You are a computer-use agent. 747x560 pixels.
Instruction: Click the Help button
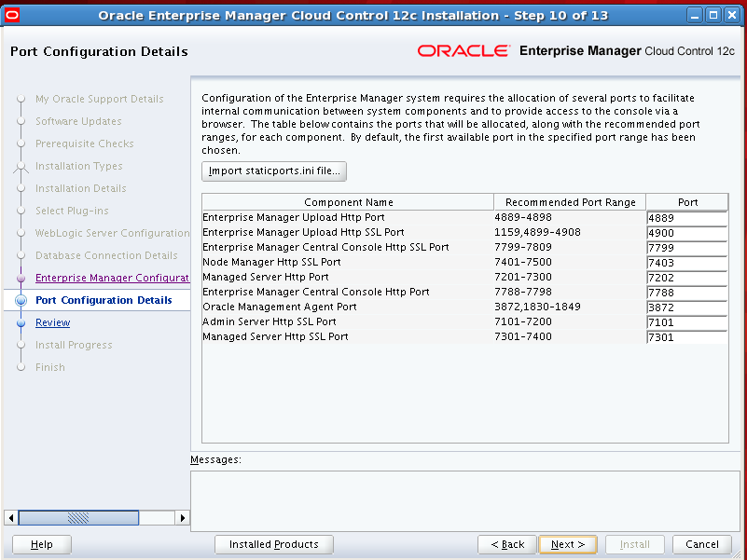pyautogui.click(x=41, y=544)
